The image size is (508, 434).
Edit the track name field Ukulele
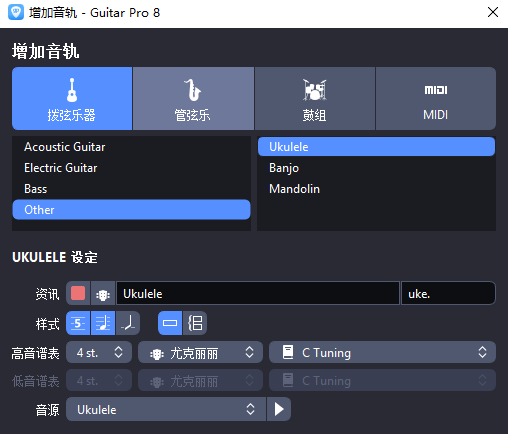coord(258,293)
